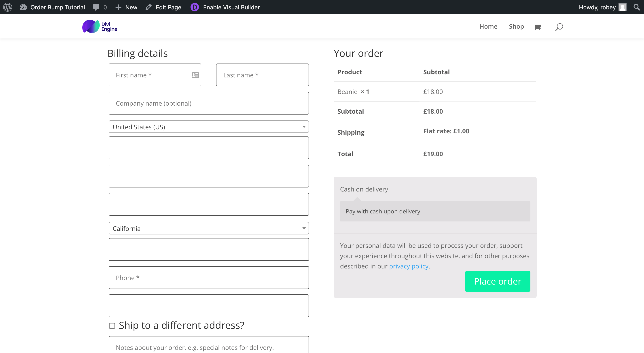Select Cash on delivery payment label
The height and width of the screenshot is (353, 644).
tap(364, 189)
